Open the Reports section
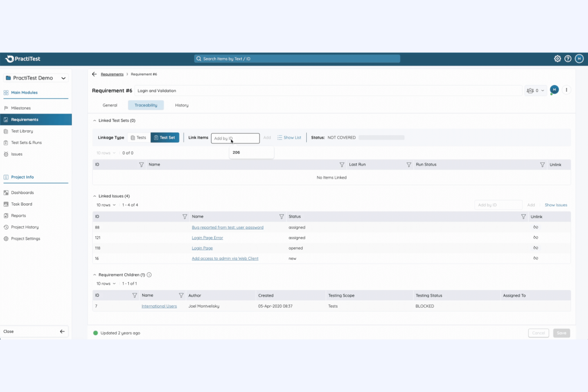The image size is (588, 392). click(18, 215)
